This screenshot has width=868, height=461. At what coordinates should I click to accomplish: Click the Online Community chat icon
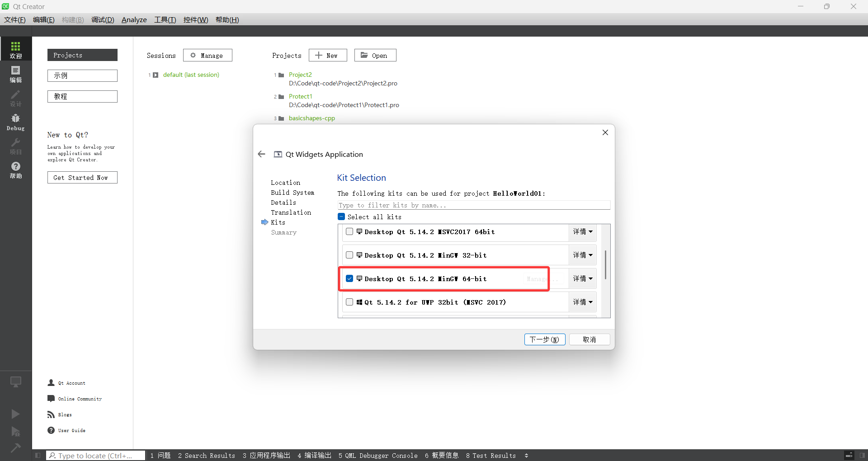[x=51, y=399]
